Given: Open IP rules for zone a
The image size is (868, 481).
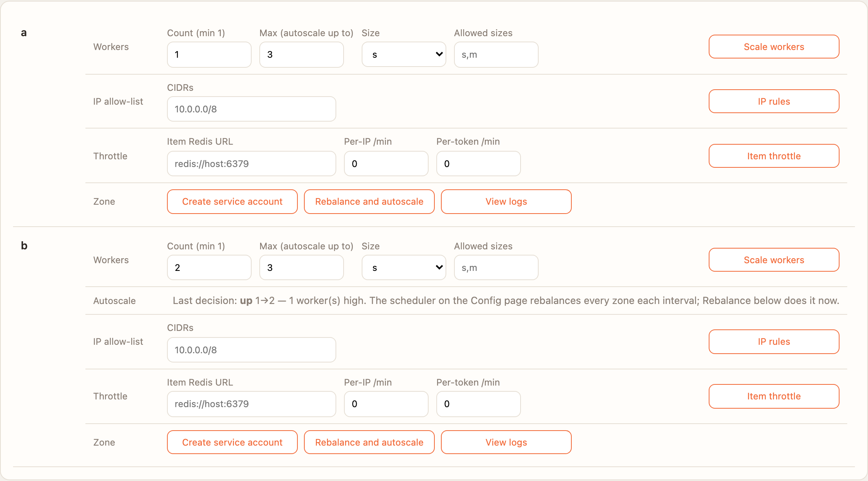Looking at the screenshot, I should pyautogui.click(x=774, y=101).
